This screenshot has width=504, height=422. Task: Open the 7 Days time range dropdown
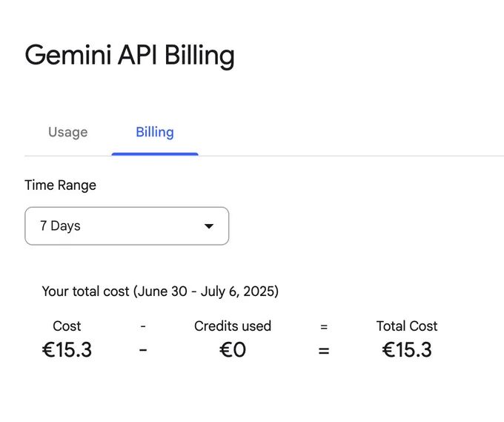pos(127,225)
